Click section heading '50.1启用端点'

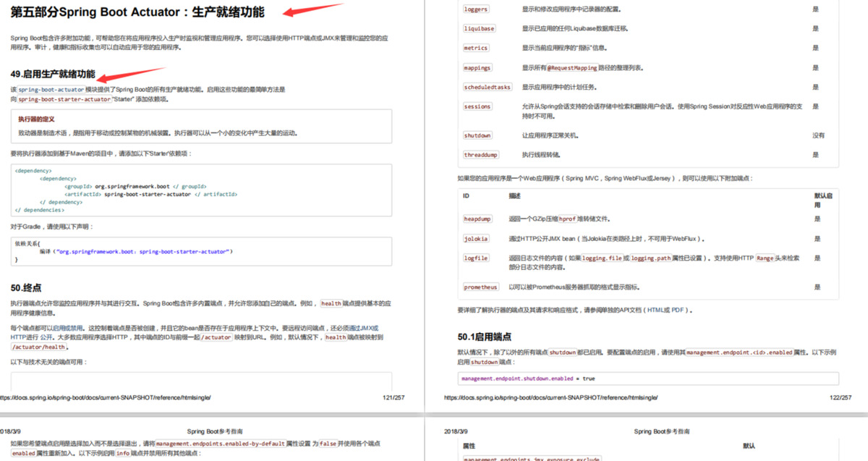485,337
